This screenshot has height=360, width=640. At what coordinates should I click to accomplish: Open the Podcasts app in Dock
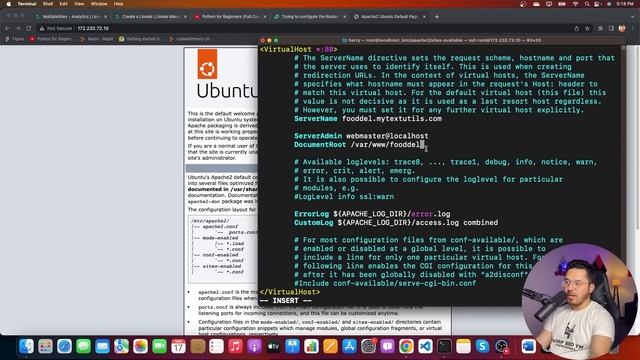tap(254, 347)
